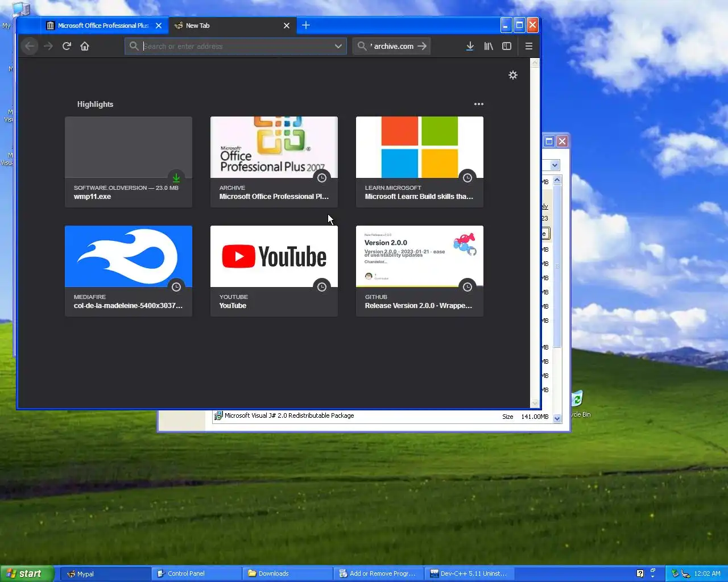Viewport: 728px width, 582px height.
Task: Open the Recycle Bin desktop icon
Action: (x=578, y=402)
